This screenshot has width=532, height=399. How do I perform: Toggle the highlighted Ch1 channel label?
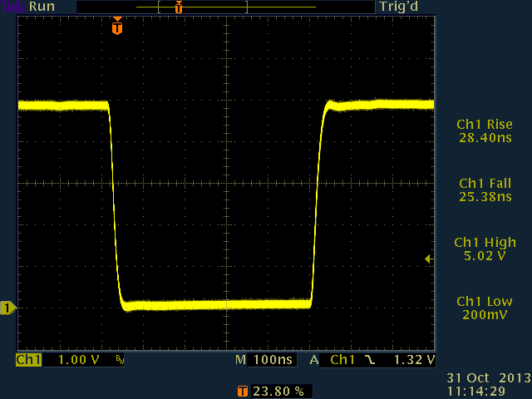coord(28,361)
